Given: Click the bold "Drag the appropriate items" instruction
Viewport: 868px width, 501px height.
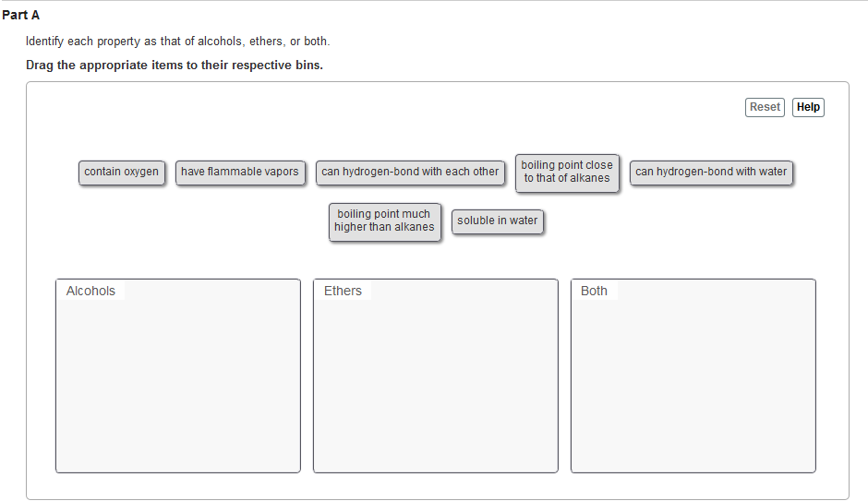Looking at the screenshot, I should 175,66.
